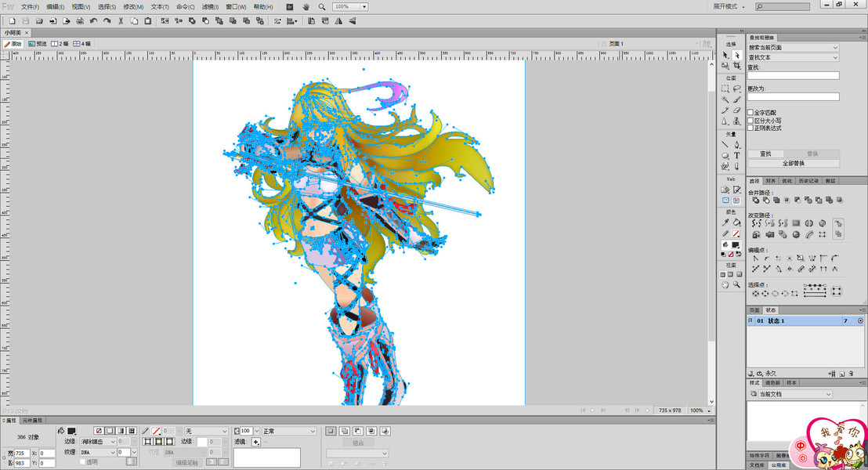The width and height of the screenshot is (868, 470).
Task: Enable the 区分大小写 checkbox
Action: tap(750, 120)
